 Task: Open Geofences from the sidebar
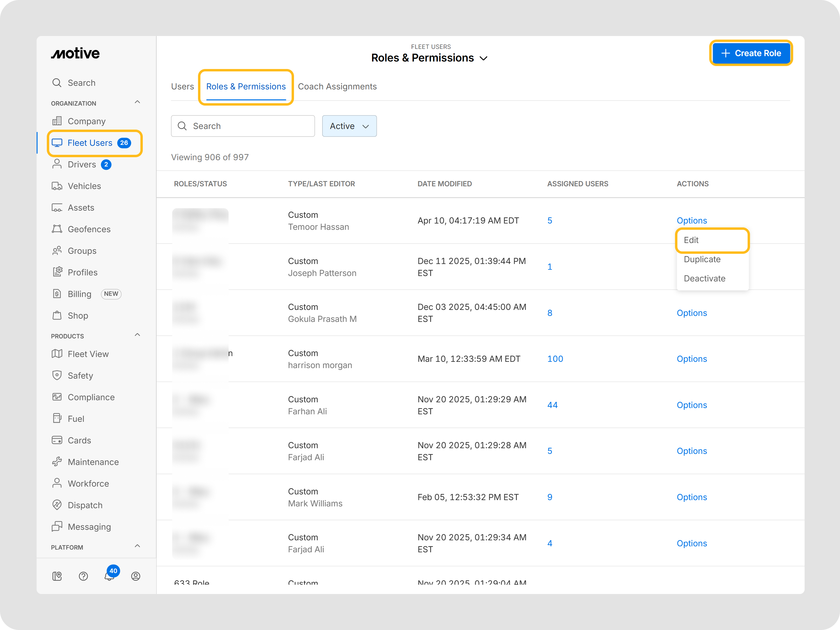tap(89, 229)
